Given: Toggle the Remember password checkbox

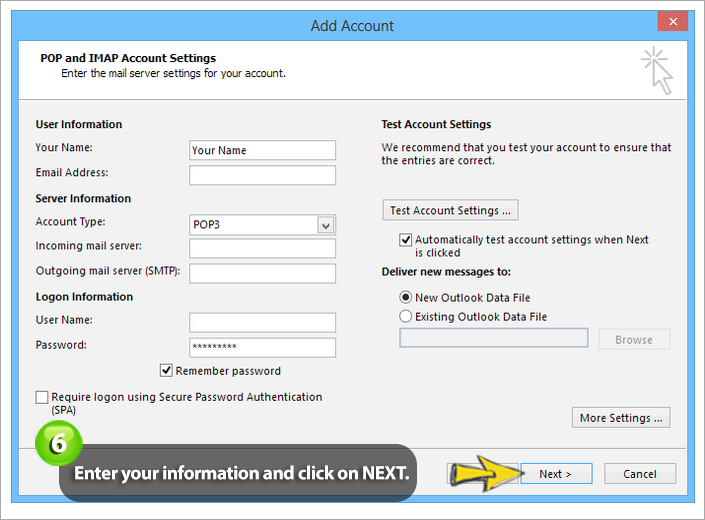Looking at the screenshot, I should [166, 370].
